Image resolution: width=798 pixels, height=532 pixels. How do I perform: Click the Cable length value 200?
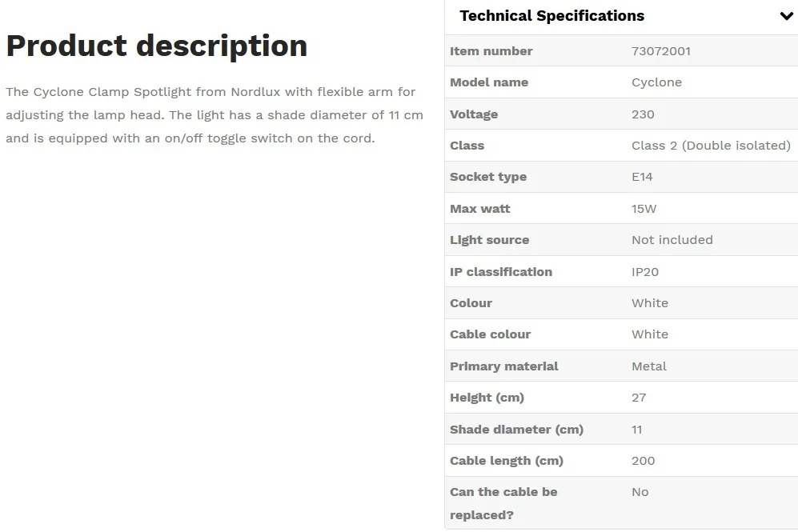tap(644, 461)
